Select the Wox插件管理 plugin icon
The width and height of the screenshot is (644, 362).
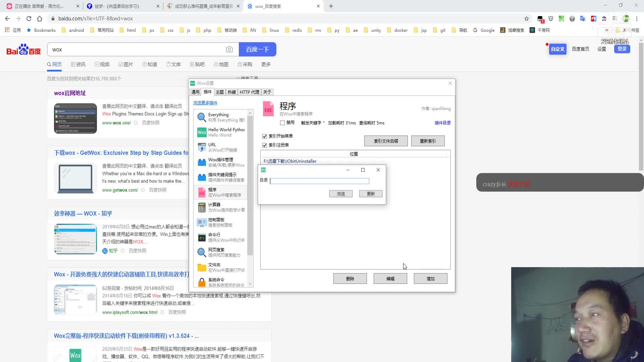tap(202, 162)
